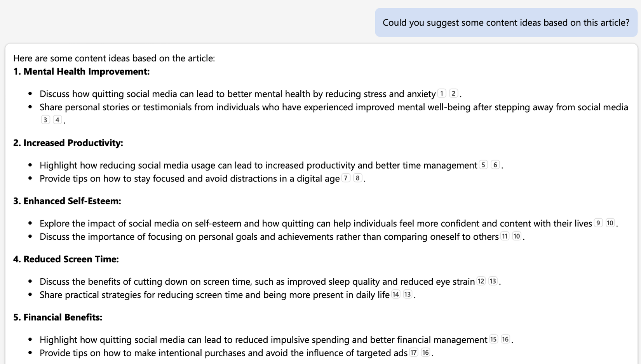Click citation 5 after better time management
Screen dimensions: 641x364
coord(483,165)
